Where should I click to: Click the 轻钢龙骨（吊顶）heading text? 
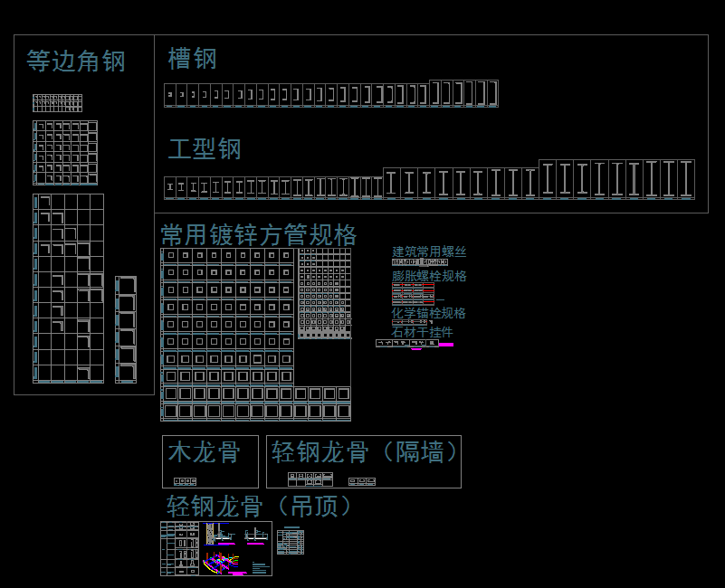pos(261,507)
